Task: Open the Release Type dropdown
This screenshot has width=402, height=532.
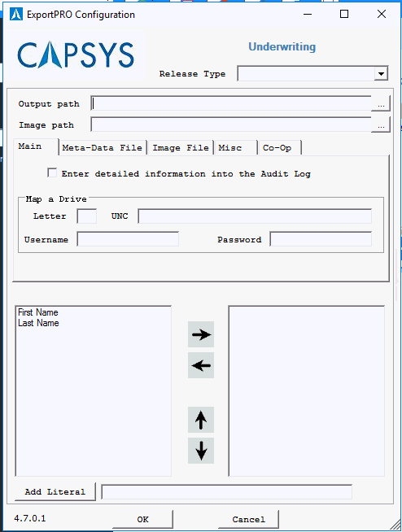Action: (x=381, y=74)
